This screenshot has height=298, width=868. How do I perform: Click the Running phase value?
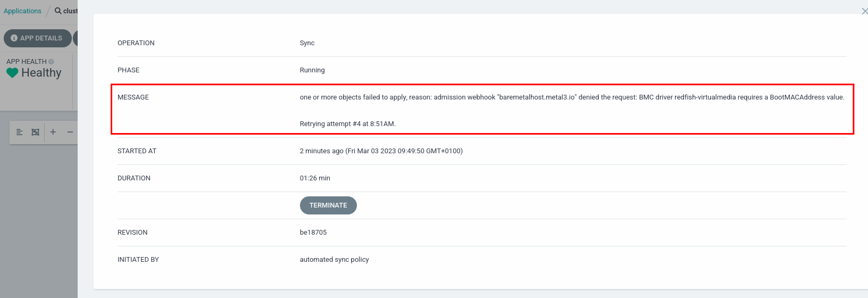[x=312, y=70]
